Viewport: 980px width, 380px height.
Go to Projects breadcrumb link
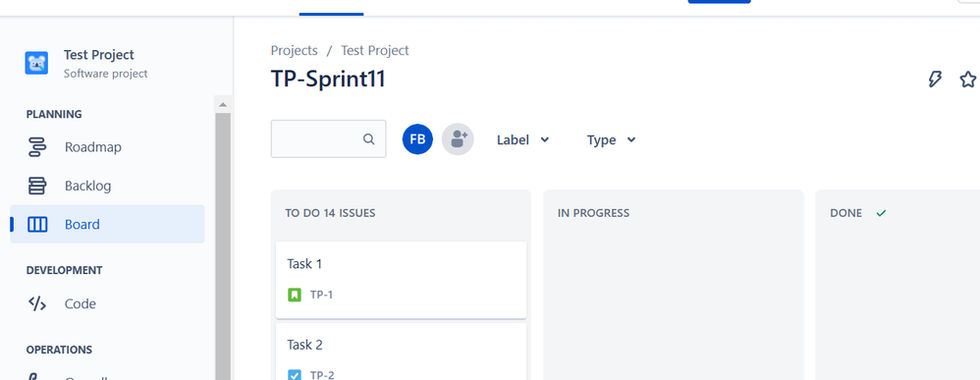[294, 51]
